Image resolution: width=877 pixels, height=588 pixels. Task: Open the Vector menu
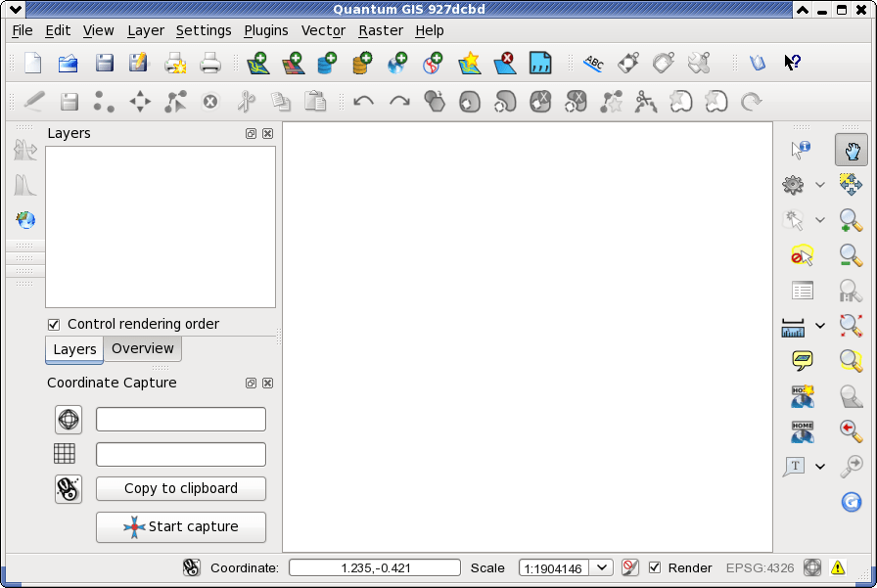(323, 30)
